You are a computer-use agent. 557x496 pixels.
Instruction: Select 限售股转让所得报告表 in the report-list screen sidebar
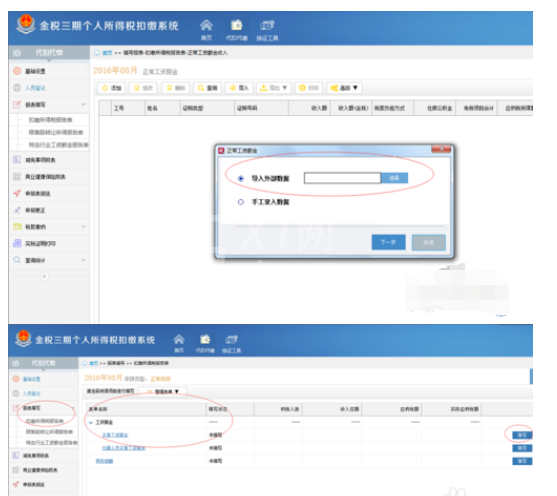pos(49,432)
